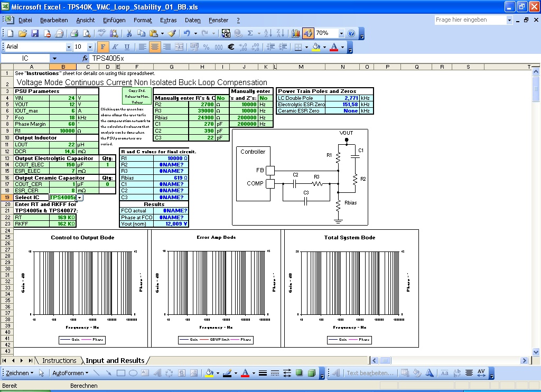Click the Paste clipboard icon
541x392 pixels.
click(x=154, y=33)
